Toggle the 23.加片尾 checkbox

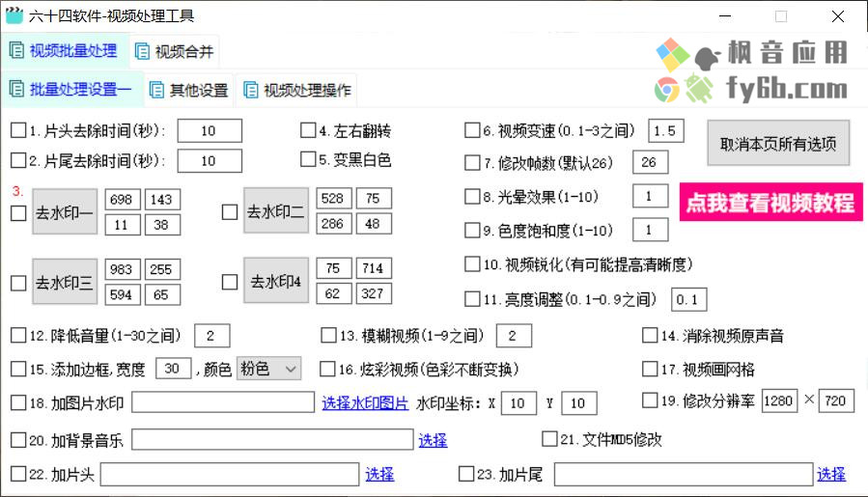point(466,474)
